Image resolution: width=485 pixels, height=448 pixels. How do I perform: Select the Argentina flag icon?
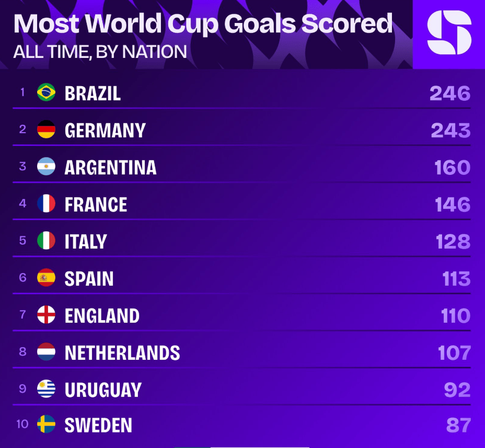click(x=46, y=166)
